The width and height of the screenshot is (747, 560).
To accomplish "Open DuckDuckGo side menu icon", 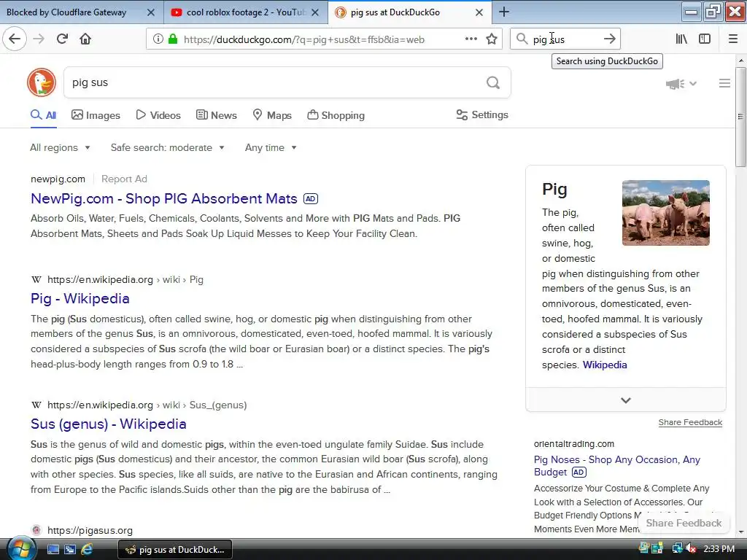I will coord(724,83).
